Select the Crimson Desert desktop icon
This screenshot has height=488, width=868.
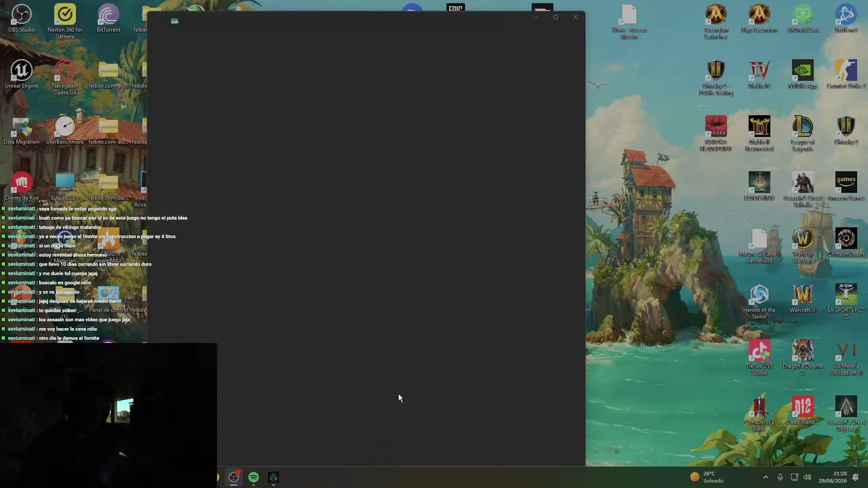coord(846,243)
